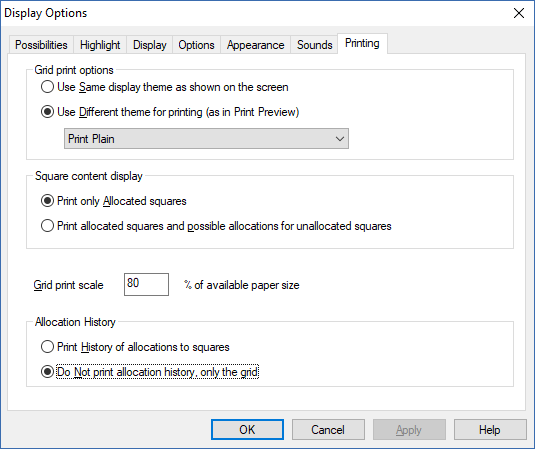Click the Printing tab

click(x=362, y=43)
